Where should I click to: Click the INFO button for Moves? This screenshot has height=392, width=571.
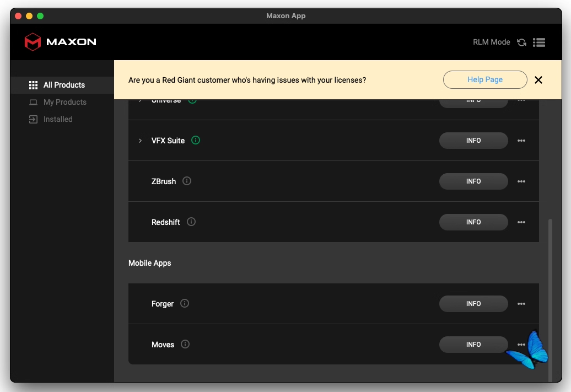tap(473, 345)
